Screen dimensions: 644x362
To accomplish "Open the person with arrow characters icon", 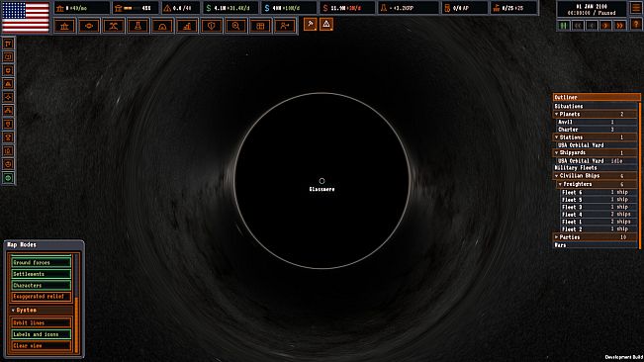I will (285, 26).
